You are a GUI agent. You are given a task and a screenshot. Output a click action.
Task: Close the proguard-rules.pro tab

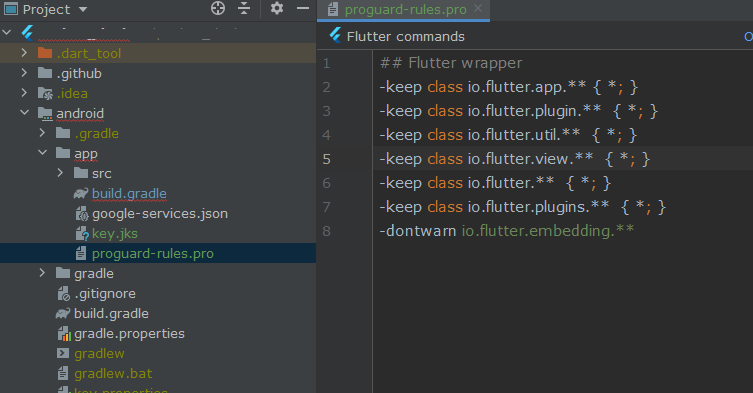(478, 8)
